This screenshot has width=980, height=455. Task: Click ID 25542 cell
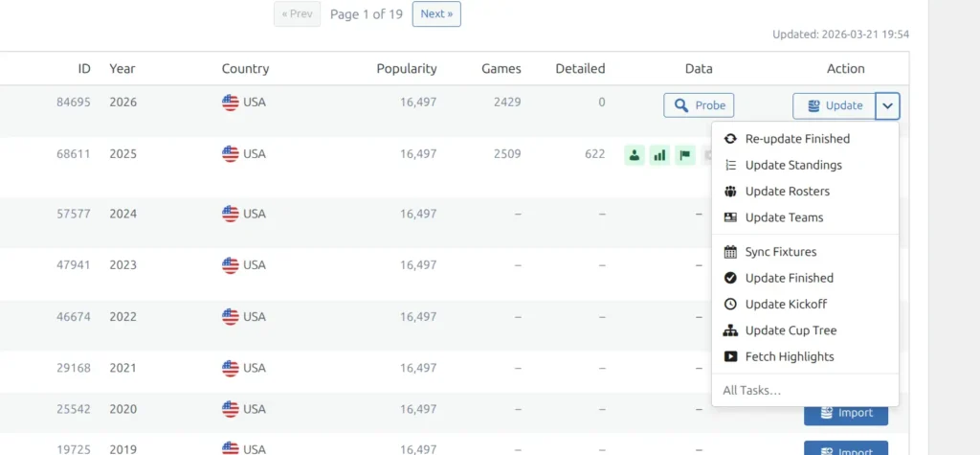pos(73,409)
